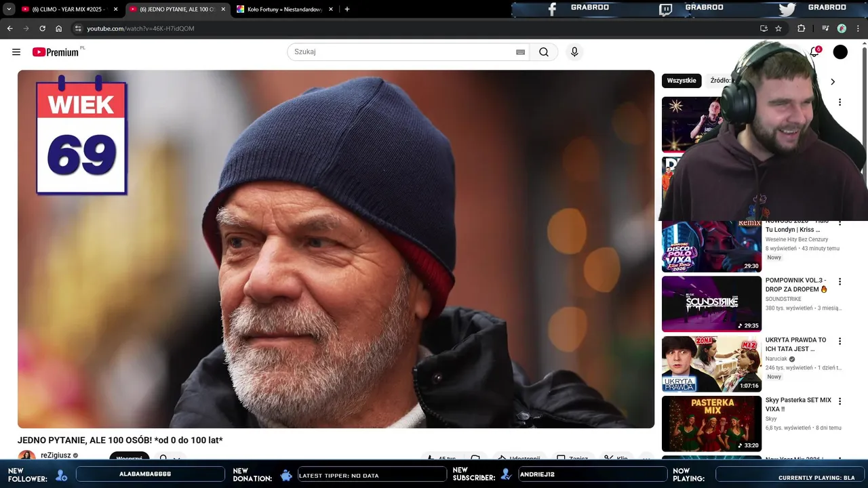868x488 pixels.
Task: Open SOUNDSTRIKE channel link
Action: point(783,299)
